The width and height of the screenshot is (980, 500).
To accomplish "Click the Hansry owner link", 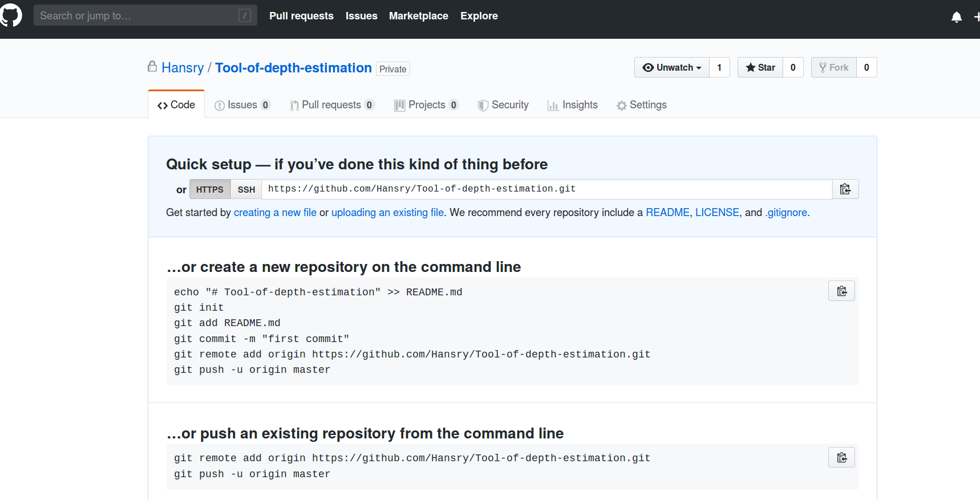I will (183, 68).
